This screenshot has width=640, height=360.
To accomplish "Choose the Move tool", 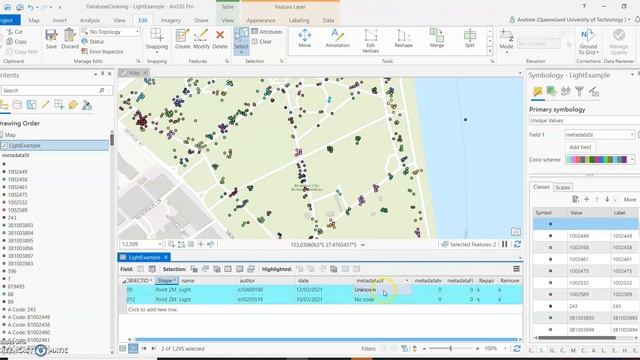I will click(x=304, y=38).
